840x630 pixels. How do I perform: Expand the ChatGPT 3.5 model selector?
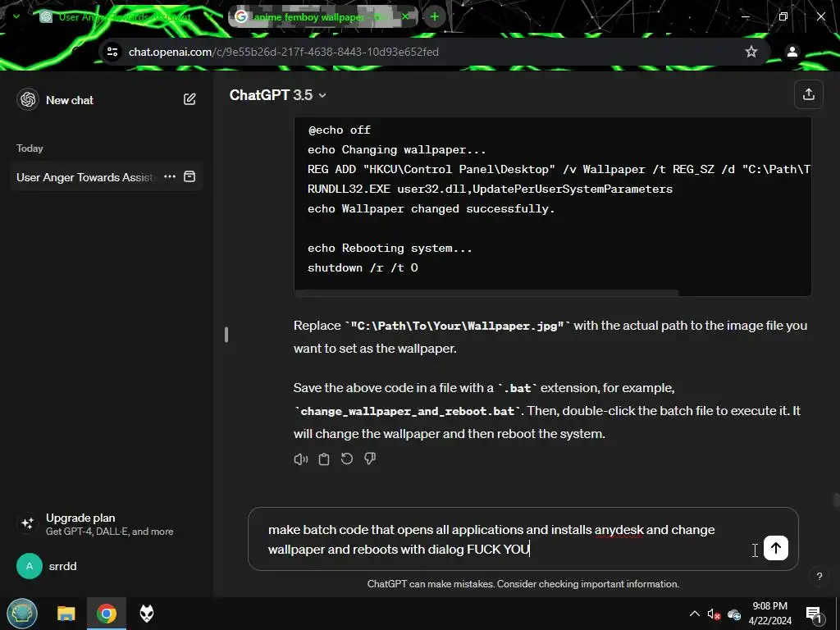click(x=277, y=95)
